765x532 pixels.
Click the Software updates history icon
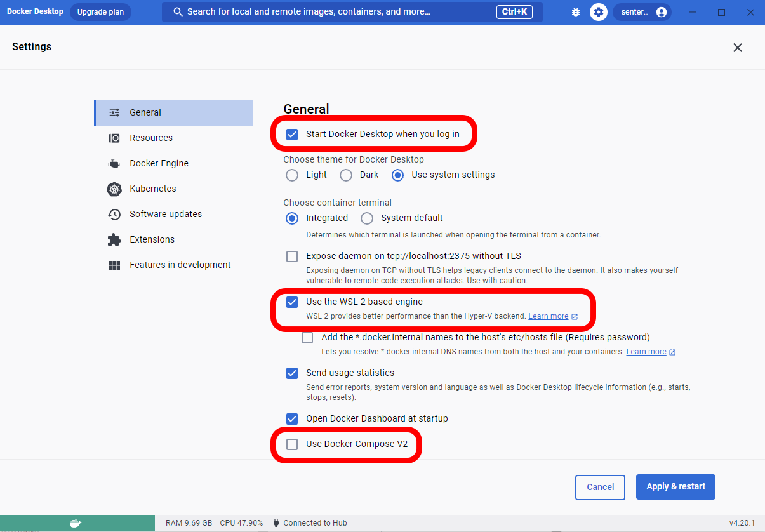tap(114, 214)
